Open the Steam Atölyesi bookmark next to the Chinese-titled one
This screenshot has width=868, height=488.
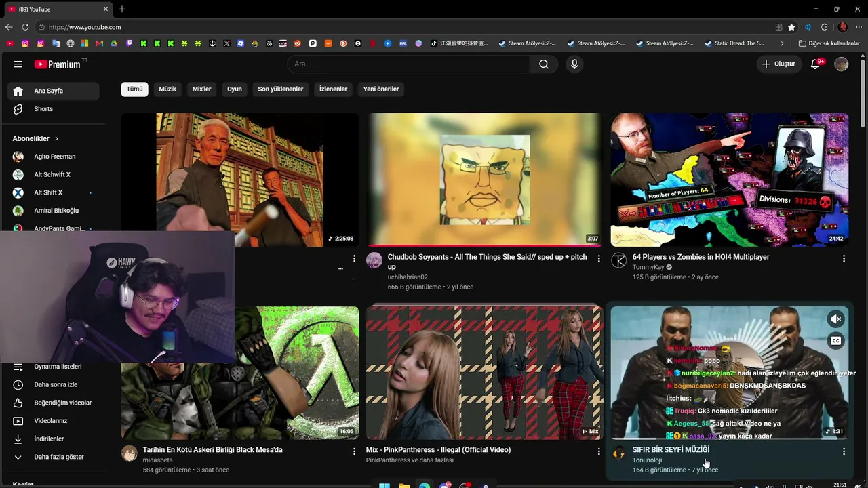pos(527,43)
